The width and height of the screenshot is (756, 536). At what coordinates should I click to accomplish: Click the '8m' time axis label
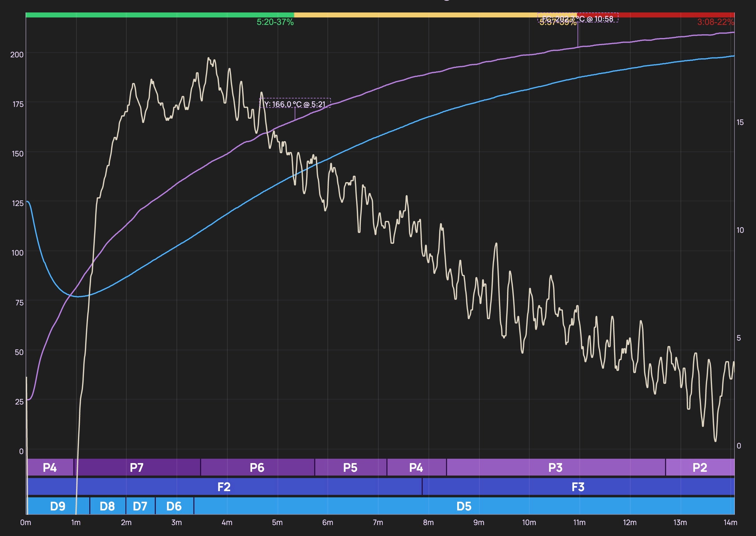click(x=428, y=523)
